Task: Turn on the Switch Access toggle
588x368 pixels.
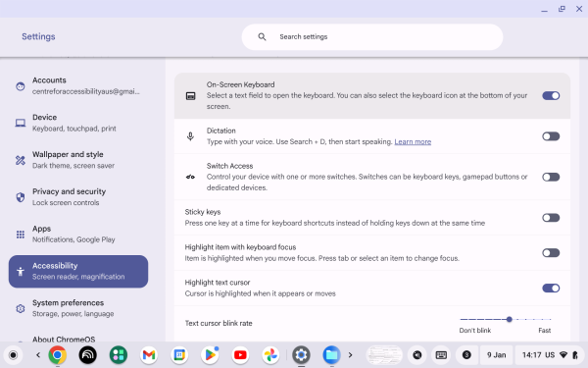Action: (551, 177)
